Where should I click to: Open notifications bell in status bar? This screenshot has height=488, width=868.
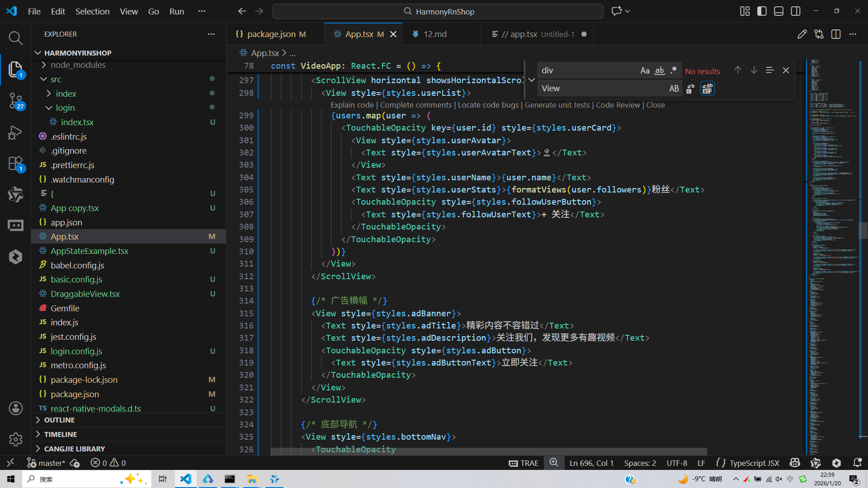tap(857, 463)
